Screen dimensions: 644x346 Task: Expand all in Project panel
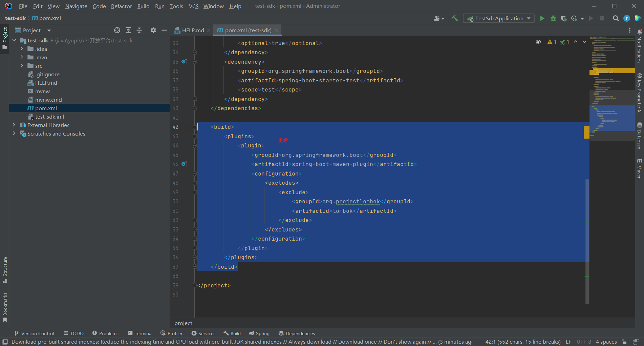click(x=128, y=30)
